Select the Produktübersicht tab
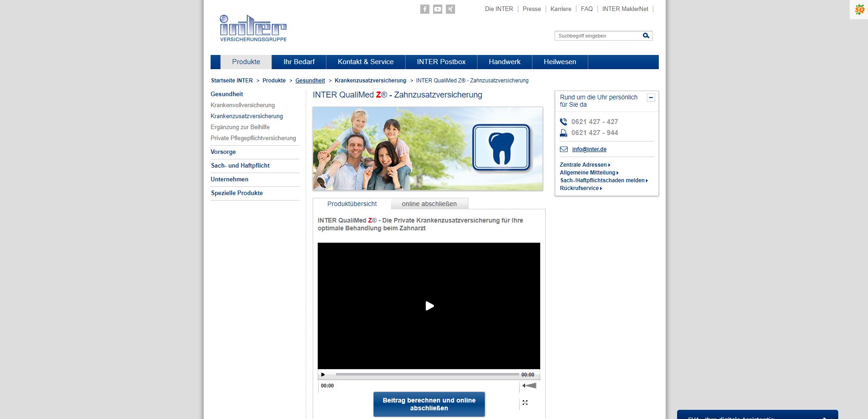Viewport: 868px width, 419px height. (x=352, y=204)
